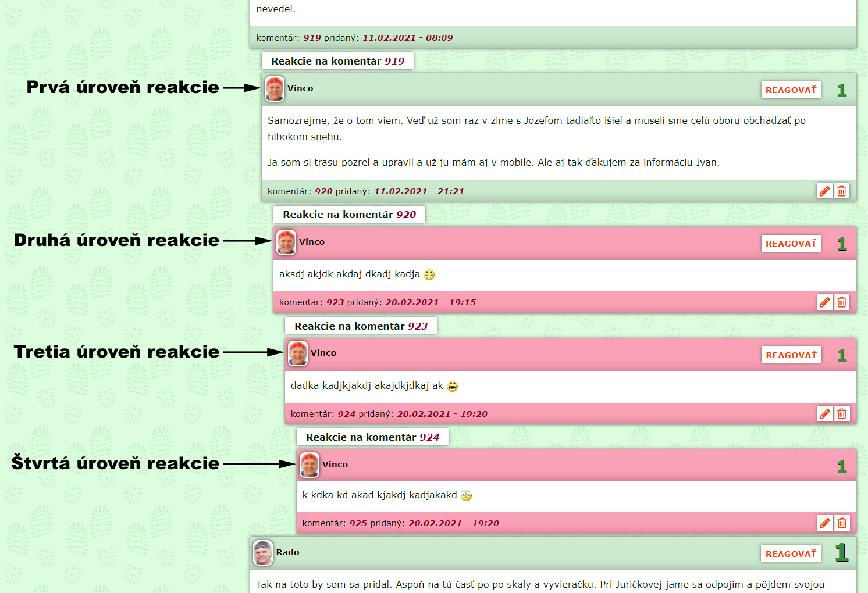Open 'Reakcie na komentár 919' label
The image size is (868, 593).
coord(337,61)
